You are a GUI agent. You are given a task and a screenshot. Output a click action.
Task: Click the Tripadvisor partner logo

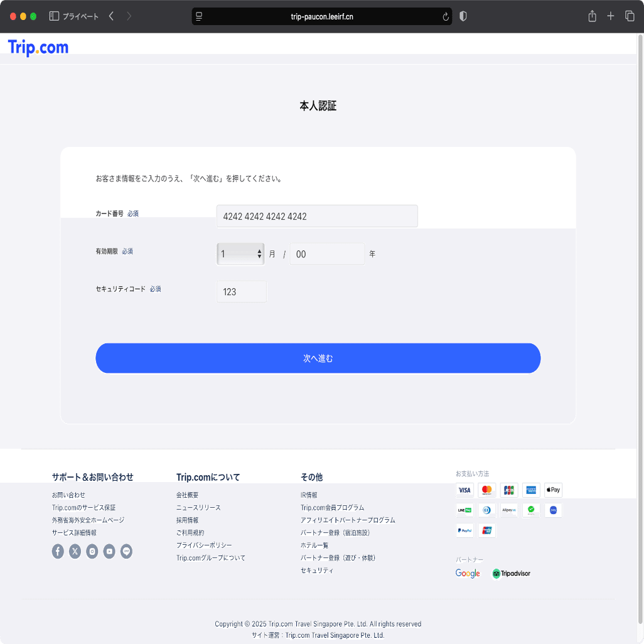(512, 573)
